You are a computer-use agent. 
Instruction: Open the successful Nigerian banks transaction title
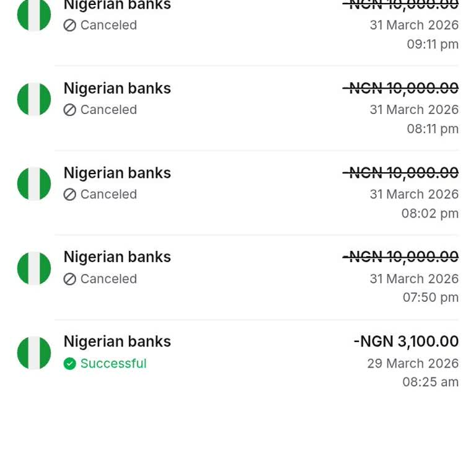click(117, 342)
